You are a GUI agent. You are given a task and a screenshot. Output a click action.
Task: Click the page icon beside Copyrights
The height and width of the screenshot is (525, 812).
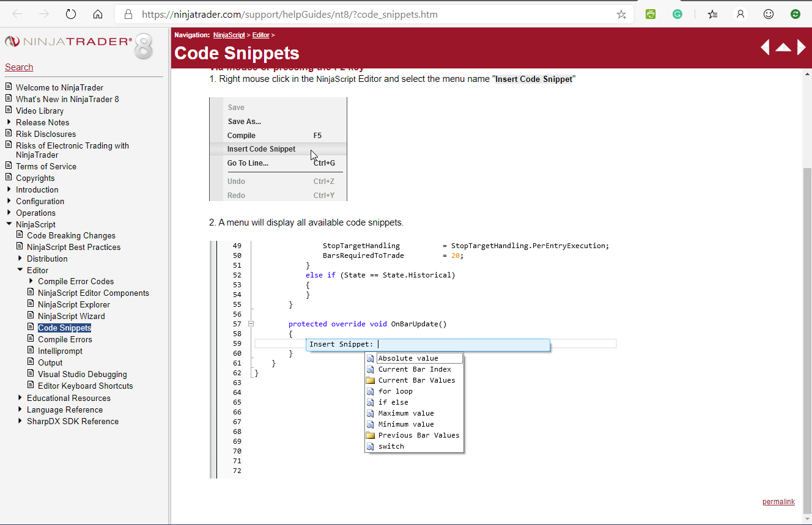9,177
